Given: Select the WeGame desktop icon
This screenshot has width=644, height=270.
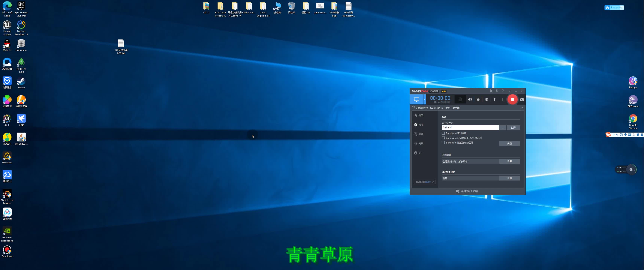Looking at the screenshot, I should [7, 158].
